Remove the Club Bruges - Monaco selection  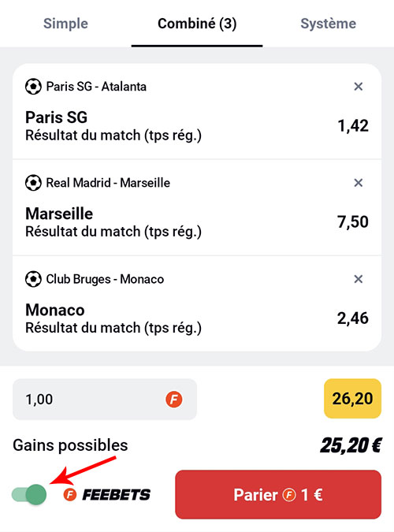[358, 279]
